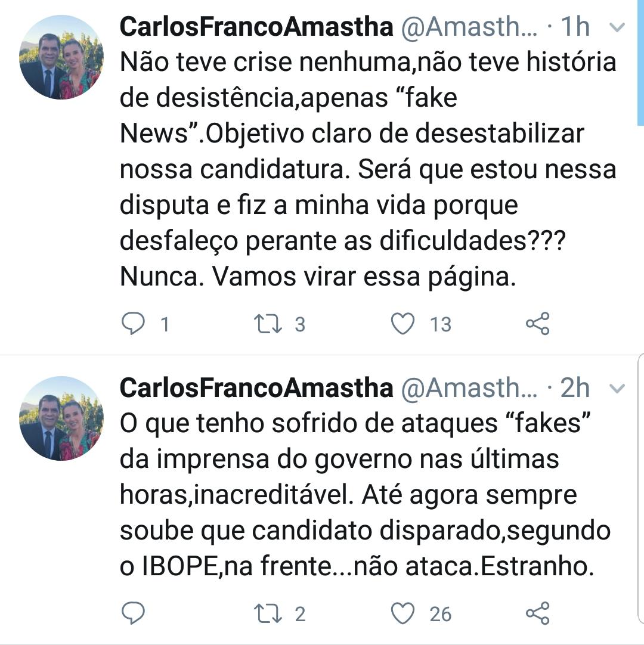Tap avatar photo on second tweet
This screenshot has height=645, width=644.
61,418
